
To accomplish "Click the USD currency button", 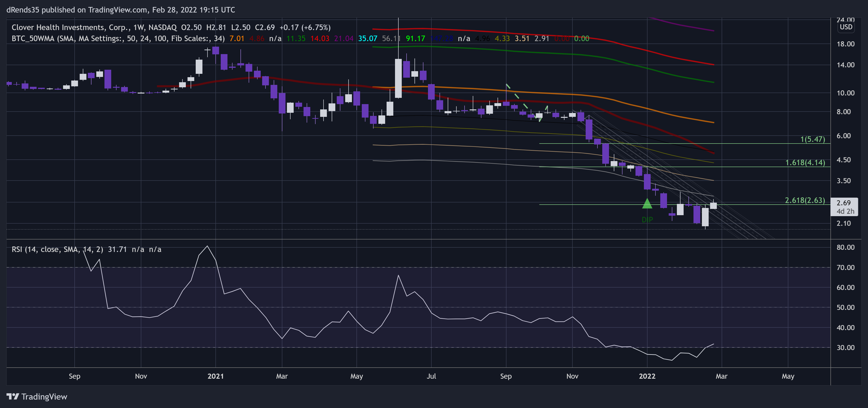I will (846, 27).
